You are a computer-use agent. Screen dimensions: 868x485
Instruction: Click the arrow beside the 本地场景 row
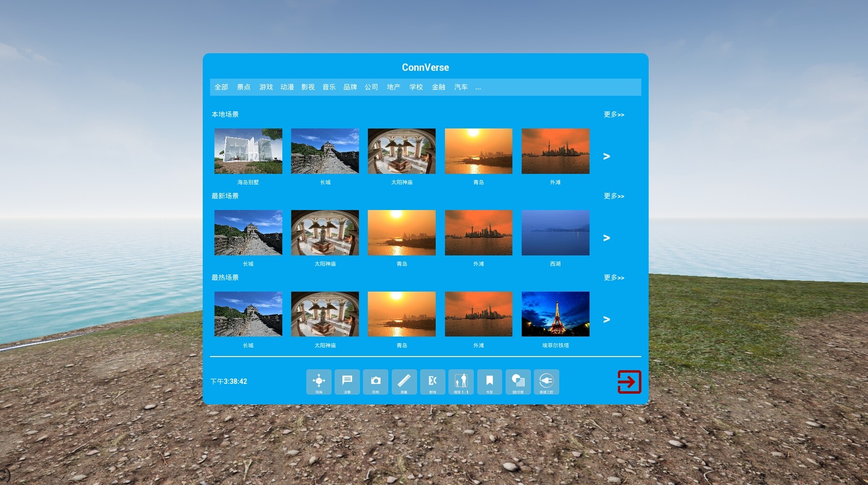tap(606, 156)
